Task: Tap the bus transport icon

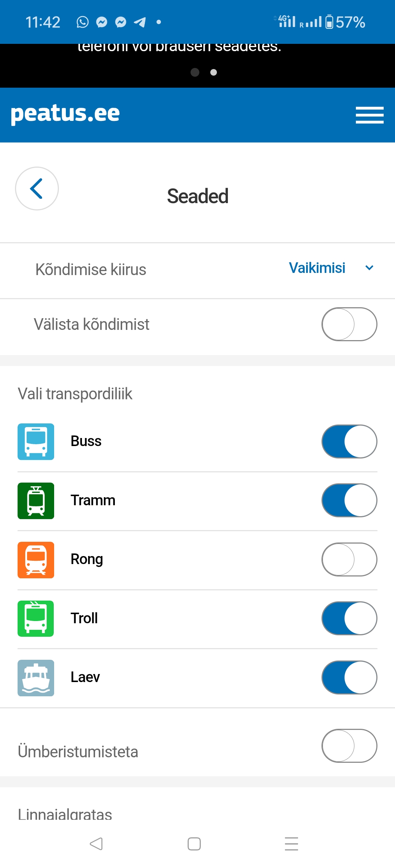Action: click(36, 441)
